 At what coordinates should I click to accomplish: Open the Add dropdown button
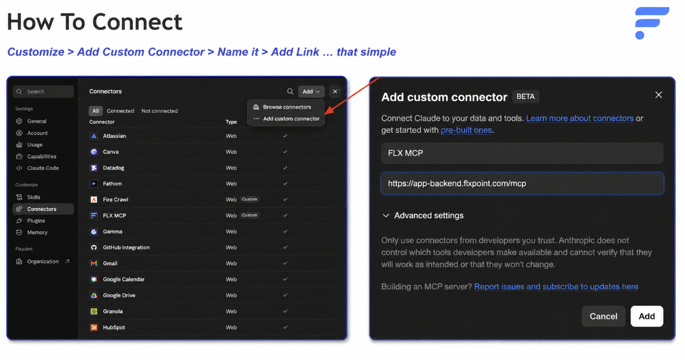311,91
